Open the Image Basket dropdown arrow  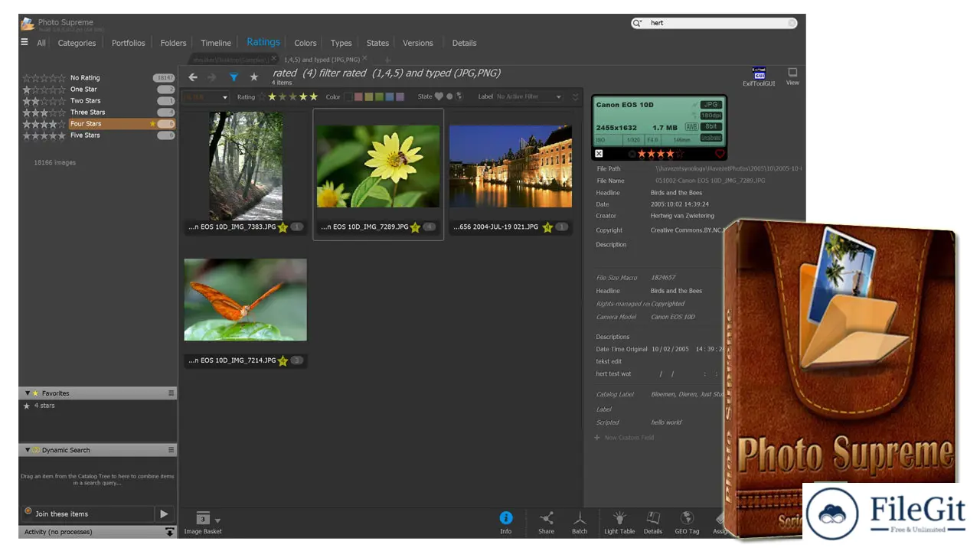click(217, 520)
